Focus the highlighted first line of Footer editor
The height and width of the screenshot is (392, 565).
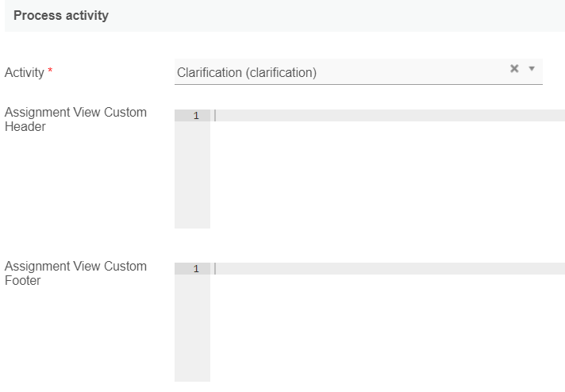tap(389, 269)
